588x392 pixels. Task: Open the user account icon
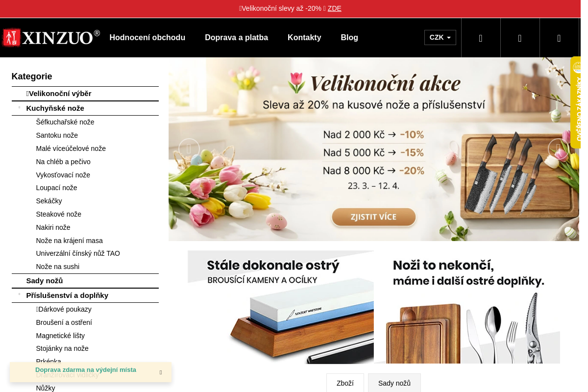(520, 38)
